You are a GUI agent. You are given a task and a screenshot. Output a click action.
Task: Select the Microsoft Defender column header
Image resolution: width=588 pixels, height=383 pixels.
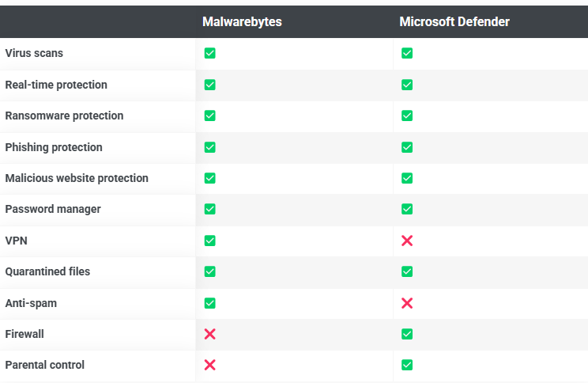[454, 22]
